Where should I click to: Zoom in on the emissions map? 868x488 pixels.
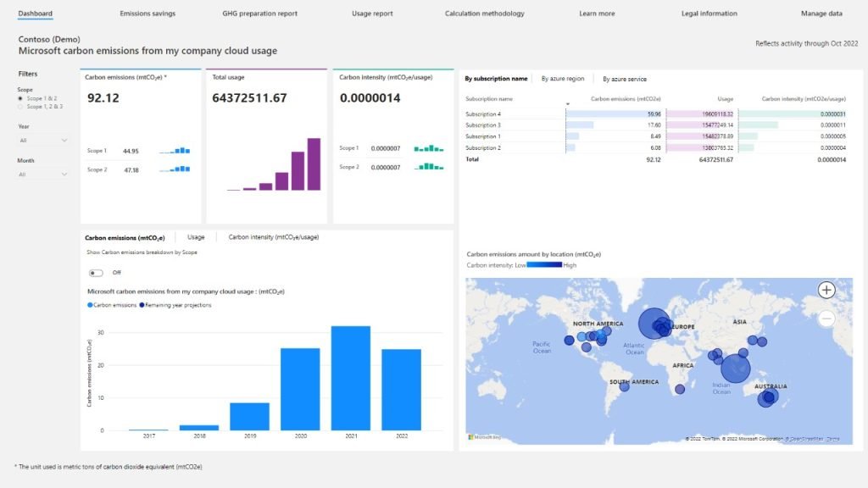(826, 290)
